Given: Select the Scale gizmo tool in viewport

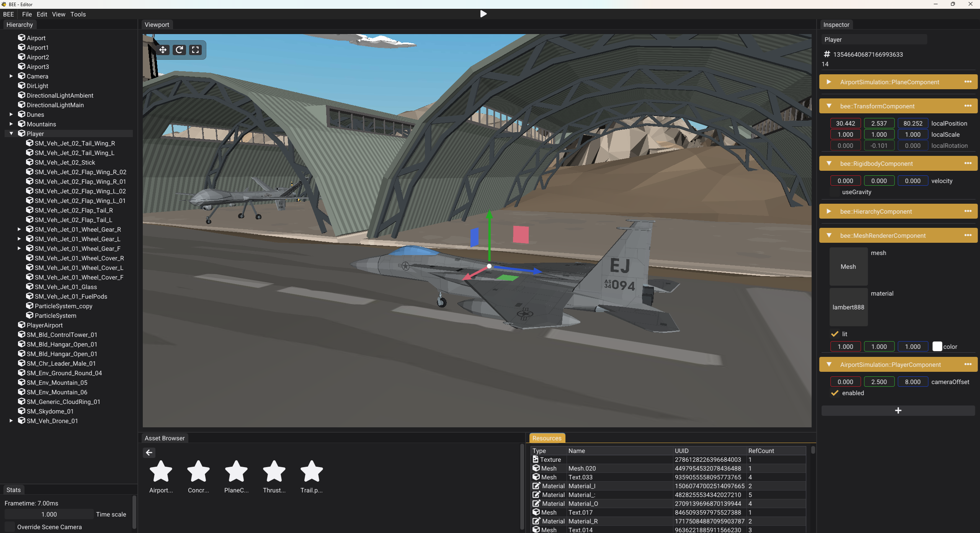Looking at the screenshot, I should tap(195, 50).
